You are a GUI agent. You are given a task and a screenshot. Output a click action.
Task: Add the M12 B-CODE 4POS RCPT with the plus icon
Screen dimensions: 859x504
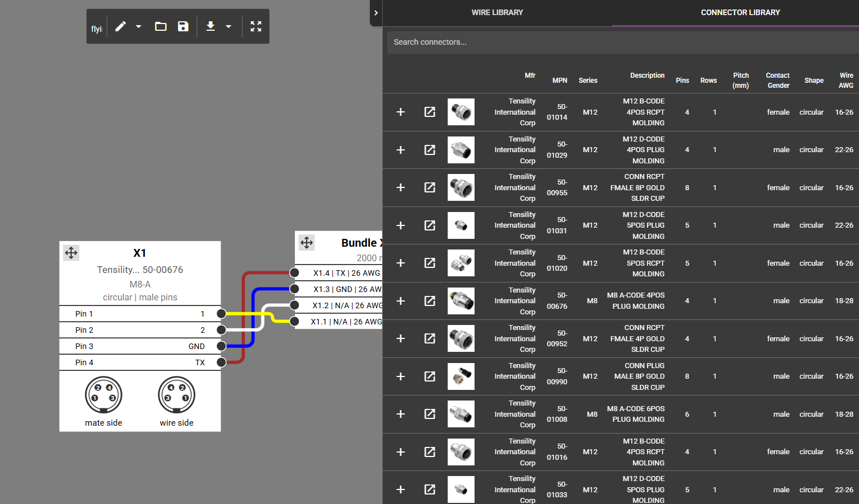pos(400,112)
